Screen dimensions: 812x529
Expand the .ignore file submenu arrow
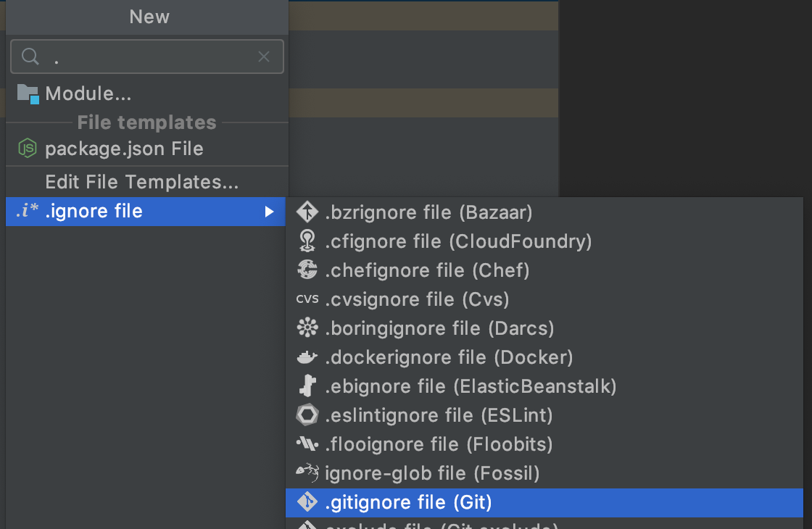click(x=269, y=212)
